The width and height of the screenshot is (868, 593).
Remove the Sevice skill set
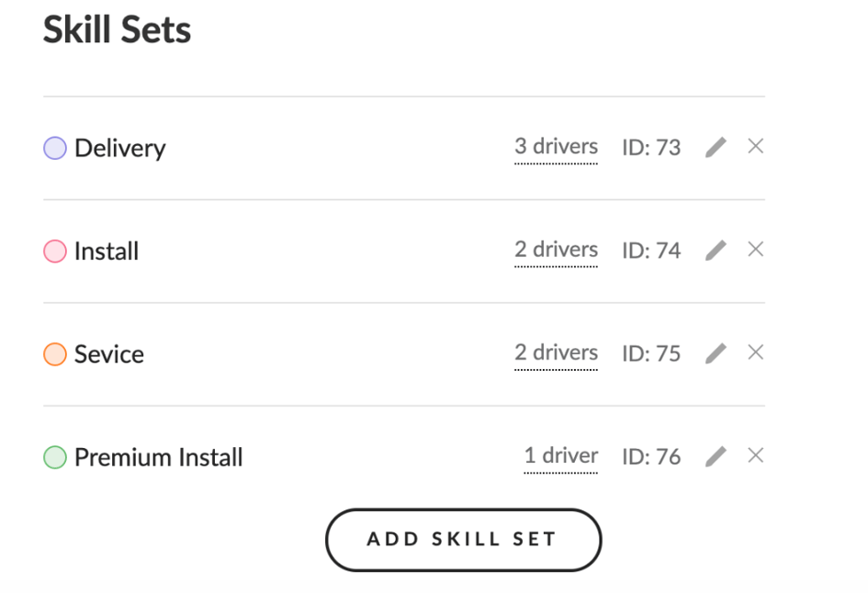click(756, 352)
